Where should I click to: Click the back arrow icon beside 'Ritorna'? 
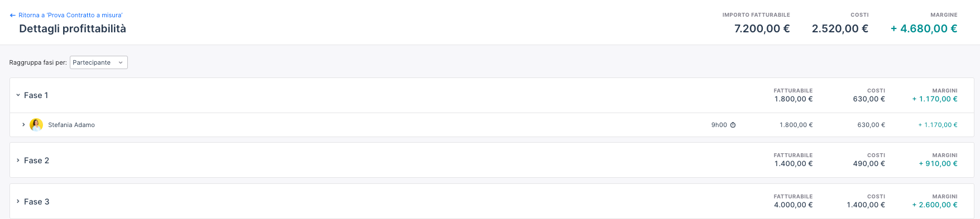[12, 16]
